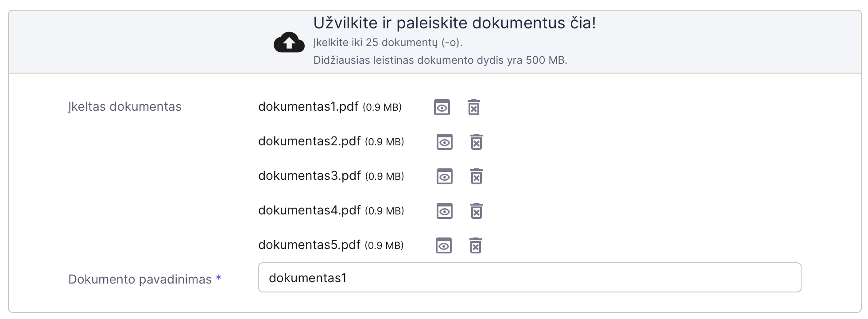Focus the Dokumento pavadinimas text field
The image size is (868, 319).
tap(530, 277)
